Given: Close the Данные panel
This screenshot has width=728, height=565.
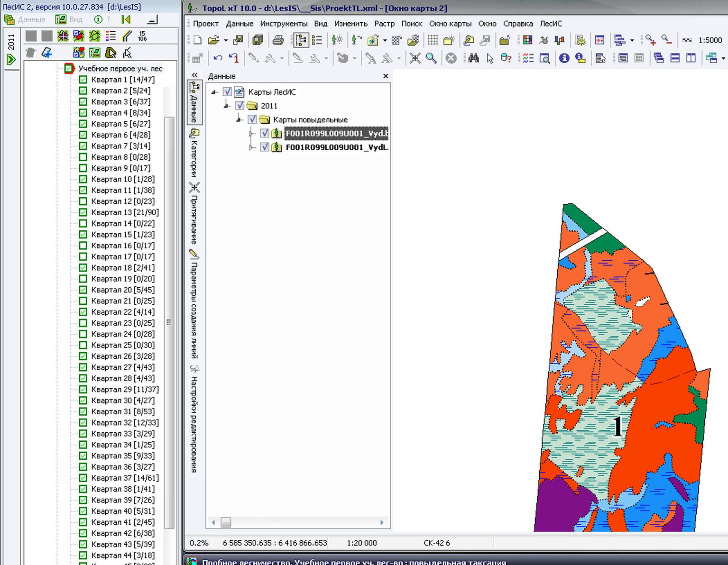Looking at the screenshot, I should 386,76.
